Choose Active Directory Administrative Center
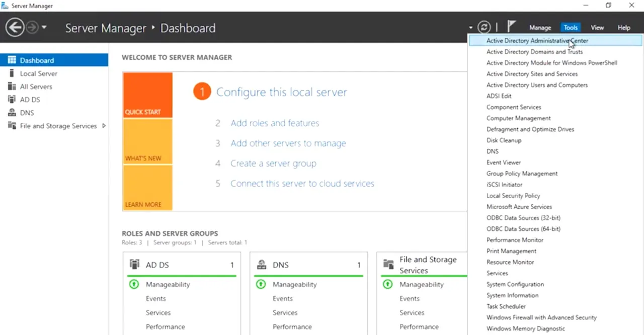This screenshot has width=644, height=335. (x=555, y=41)
